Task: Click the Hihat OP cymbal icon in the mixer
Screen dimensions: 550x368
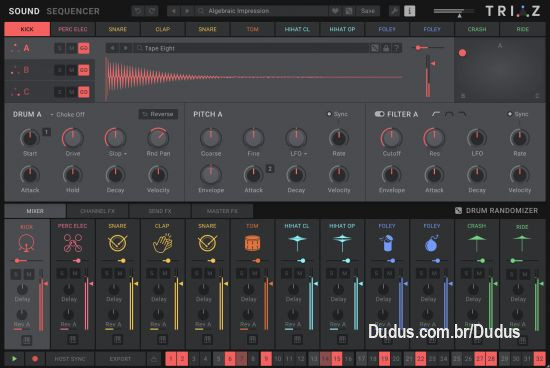Action: click(x=342, y=243)
